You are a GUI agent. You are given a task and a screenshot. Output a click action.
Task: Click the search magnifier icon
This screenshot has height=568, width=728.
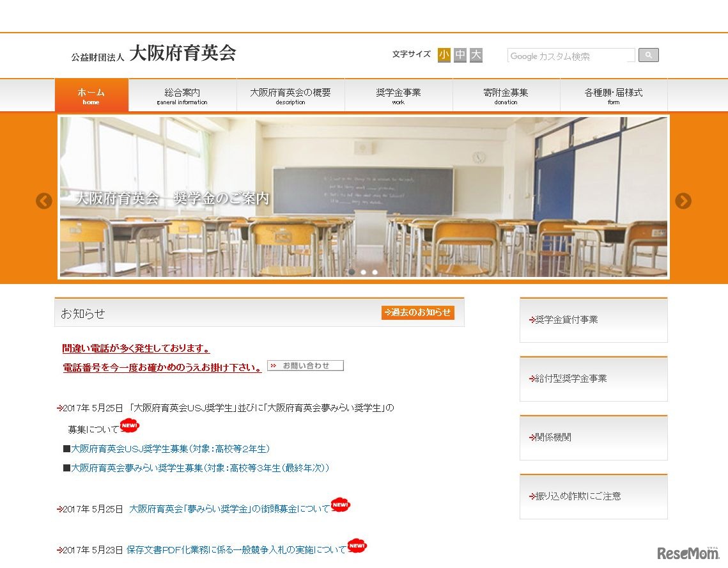pyautogui.click(x=648, y=54)
